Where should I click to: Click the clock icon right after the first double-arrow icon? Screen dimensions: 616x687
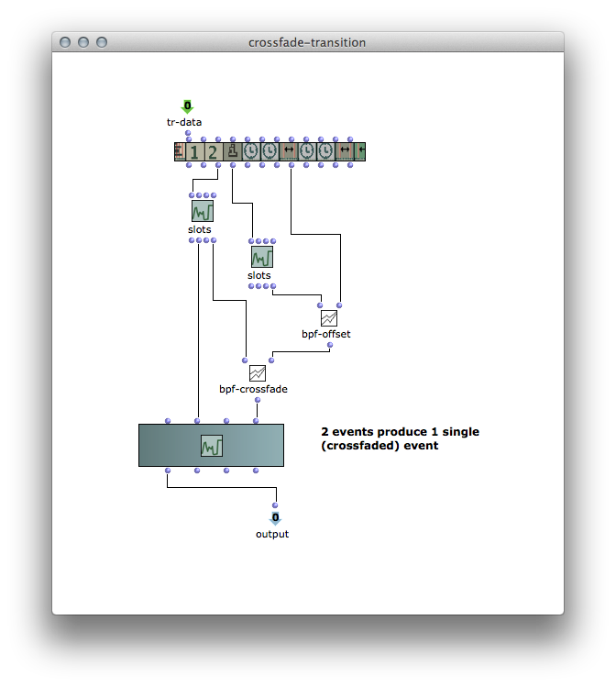point(307,151)
